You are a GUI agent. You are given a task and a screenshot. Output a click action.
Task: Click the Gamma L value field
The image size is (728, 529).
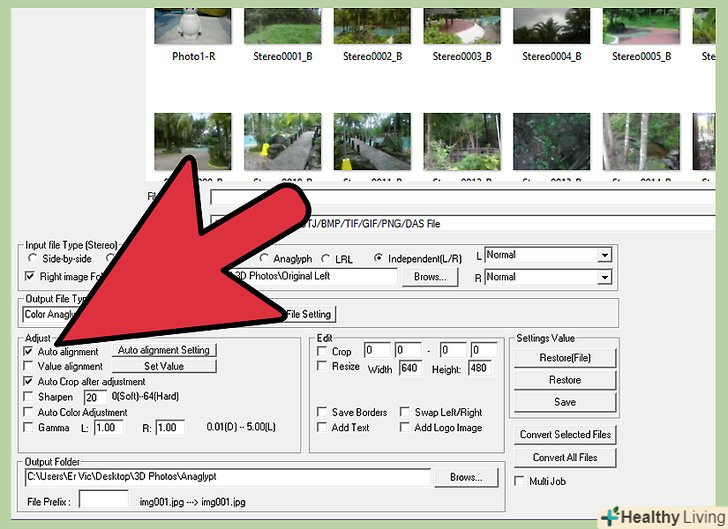click(x=109, y=428)
